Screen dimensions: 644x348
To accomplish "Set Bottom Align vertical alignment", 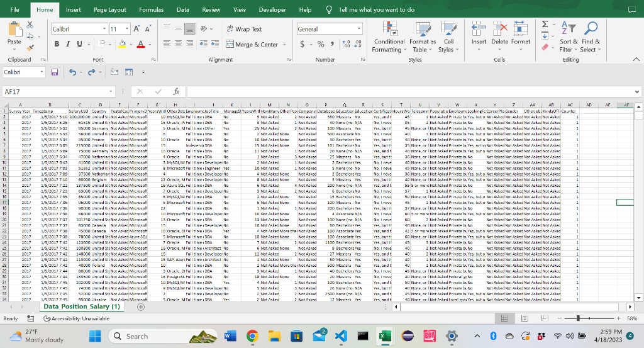I will coord(190,29).
